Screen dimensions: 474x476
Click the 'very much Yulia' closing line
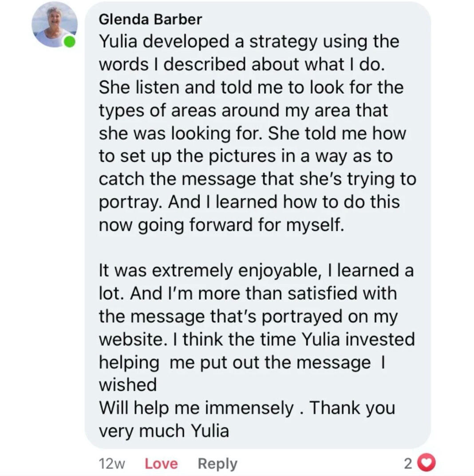[164, 431]
